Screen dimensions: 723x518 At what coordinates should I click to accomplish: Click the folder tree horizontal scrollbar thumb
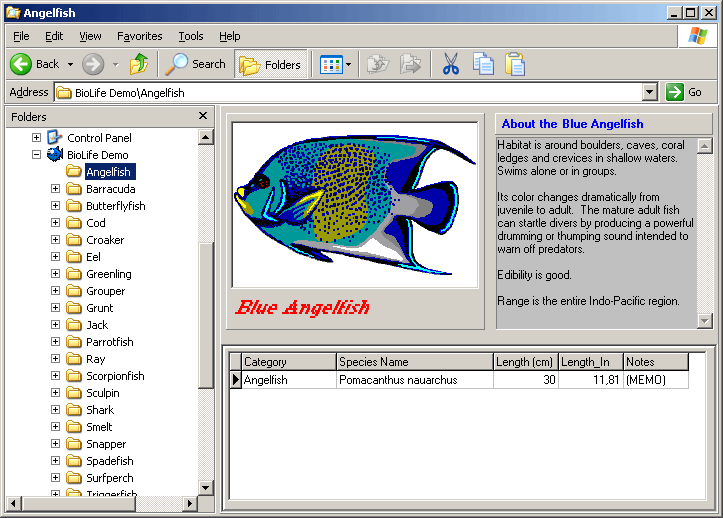click(x=79, y=503)
